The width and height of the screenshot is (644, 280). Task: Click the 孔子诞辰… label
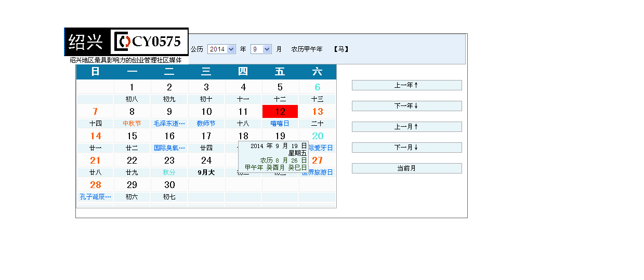coord(95,197)
